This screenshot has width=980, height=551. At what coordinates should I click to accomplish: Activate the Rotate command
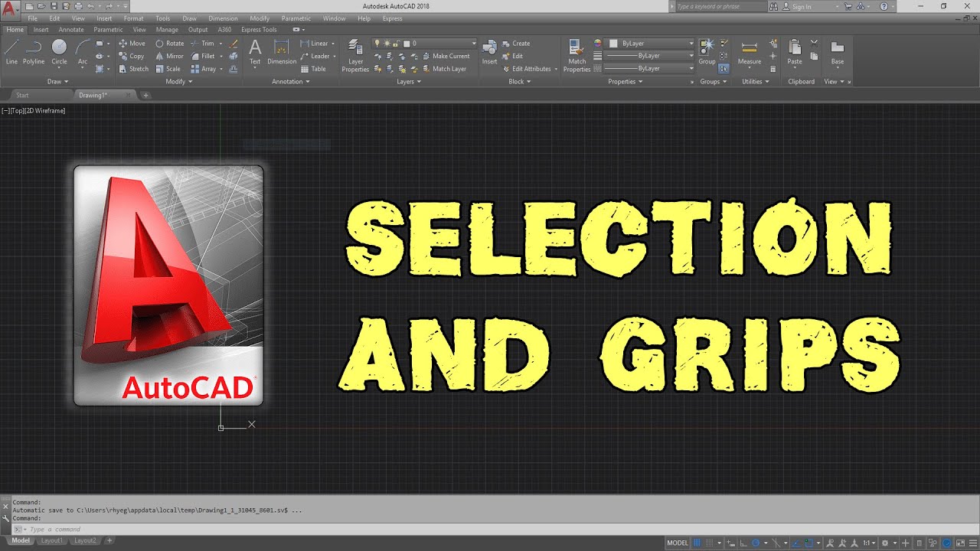[x=170, y=44]
